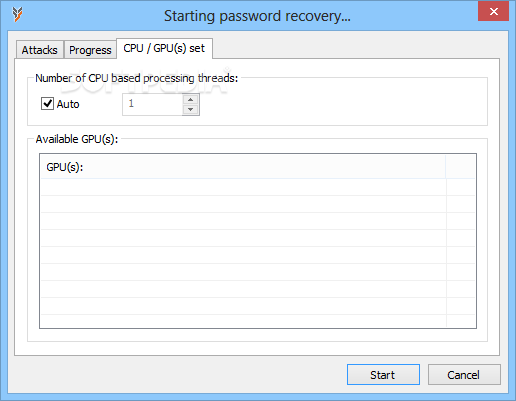
Task: Click the 'Number of CPU based processing threads' label
Action: pyautogui.click(x=137, y=78)
